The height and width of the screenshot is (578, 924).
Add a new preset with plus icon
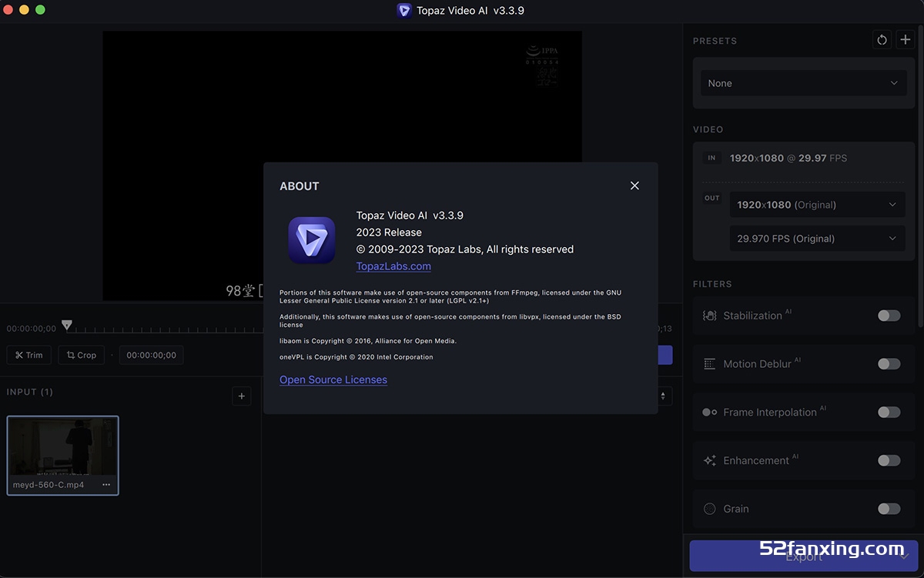[x=906, y=40]
